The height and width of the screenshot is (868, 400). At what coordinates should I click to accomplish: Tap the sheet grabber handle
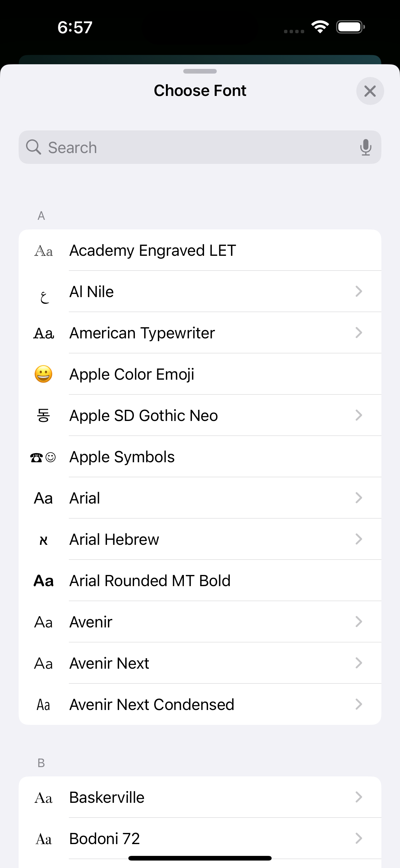(x=200, y=71)
